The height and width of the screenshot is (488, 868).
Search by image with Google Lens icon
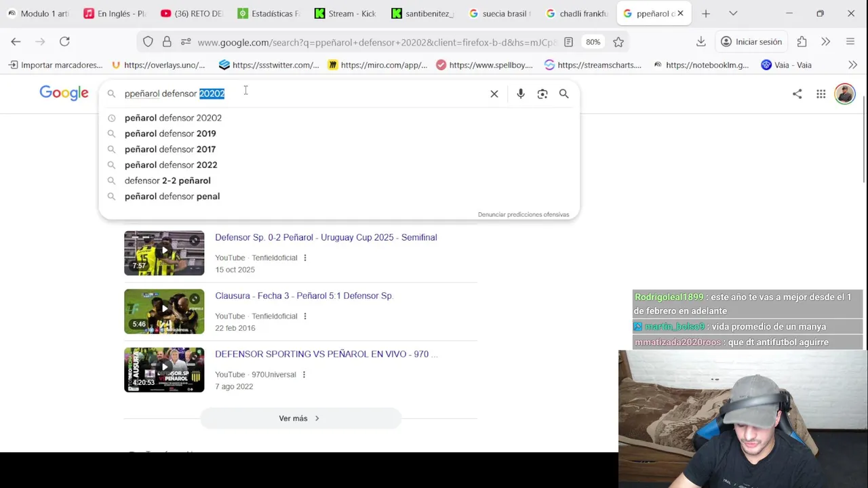[542, 94]
